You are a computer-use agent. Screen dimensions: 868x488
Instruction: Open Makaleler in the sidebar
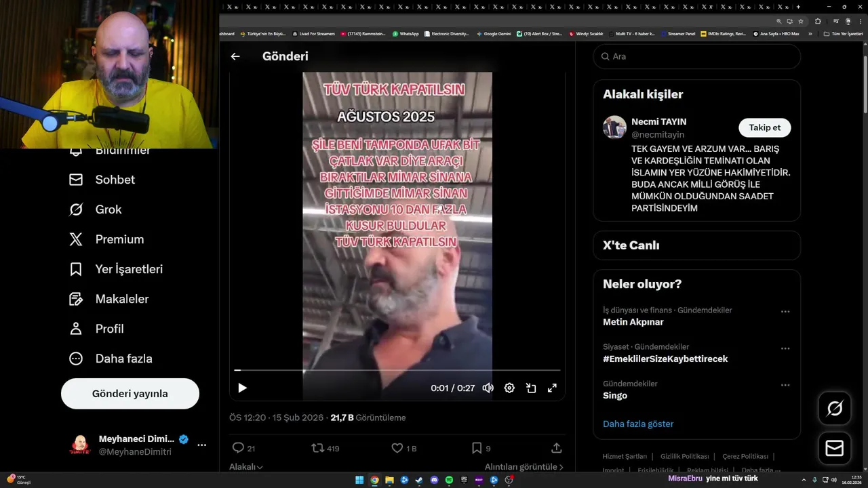108,299
